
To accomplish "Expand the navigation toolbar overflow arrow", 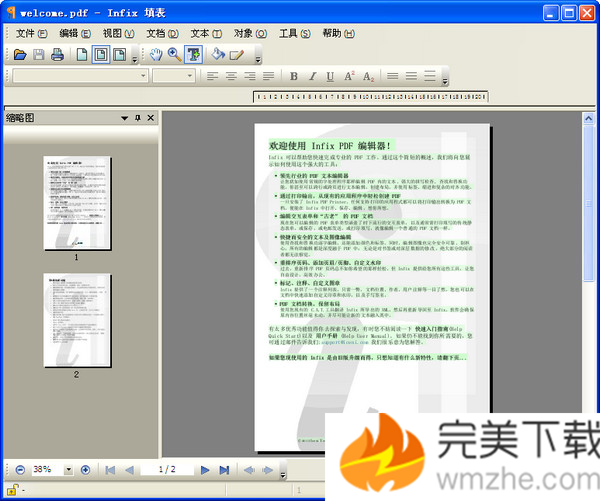I will pos(283,475).
